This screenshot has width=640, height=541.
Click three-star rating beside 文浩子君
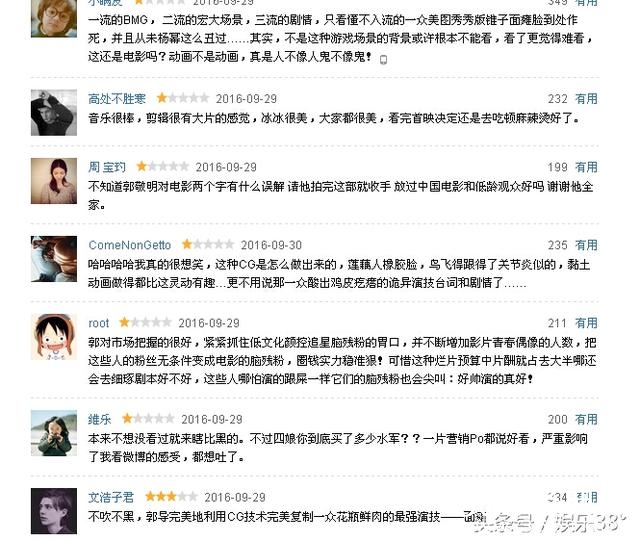[171, 496]
